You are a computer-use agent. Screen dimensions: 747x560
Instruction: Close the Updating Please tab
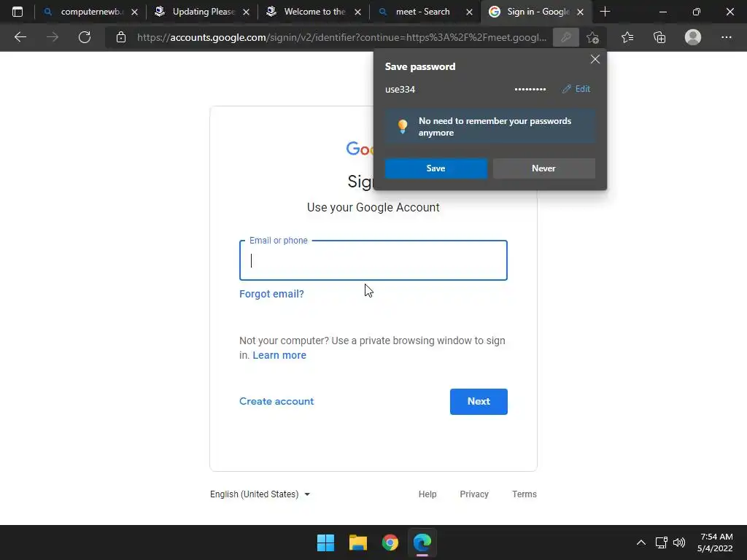(246, 12)
